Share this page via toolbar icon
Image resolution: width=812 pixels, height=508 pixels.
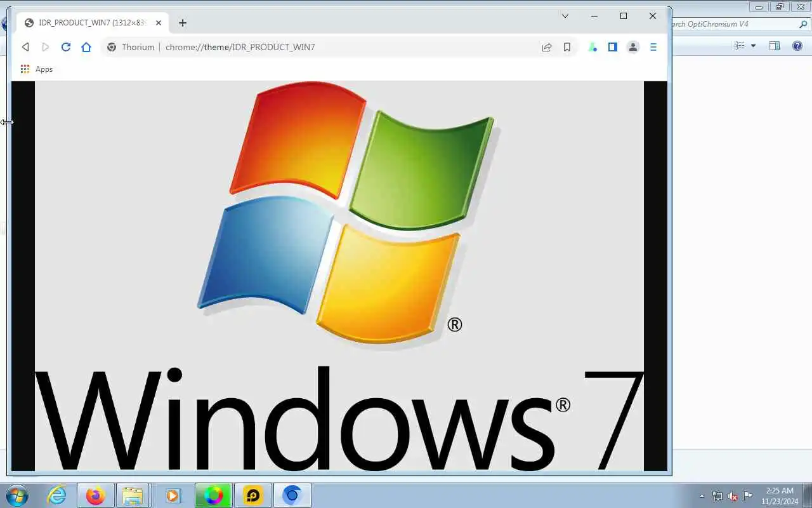[x=546, y=47]
